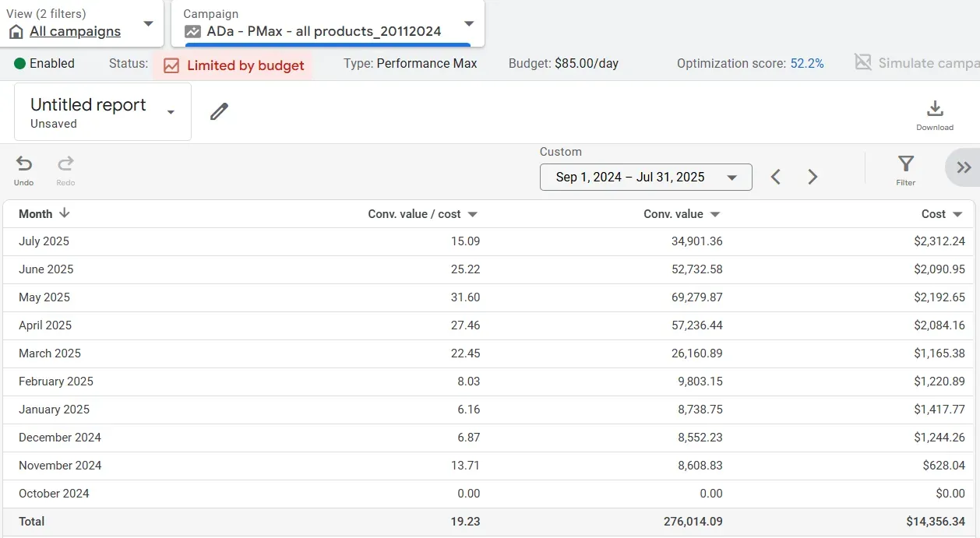This screenshot has height=538, width=980.
Task: Click the optimization score 52.2% link
Action: pyautogui.click(x=807, y=63)
